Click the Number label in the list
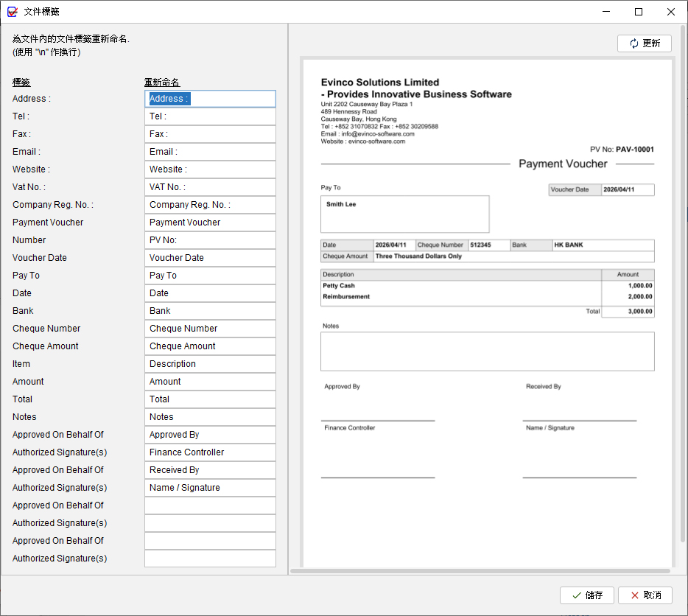Image resolution: width=688 pixels, height=616 pixels. pos(29,240)
